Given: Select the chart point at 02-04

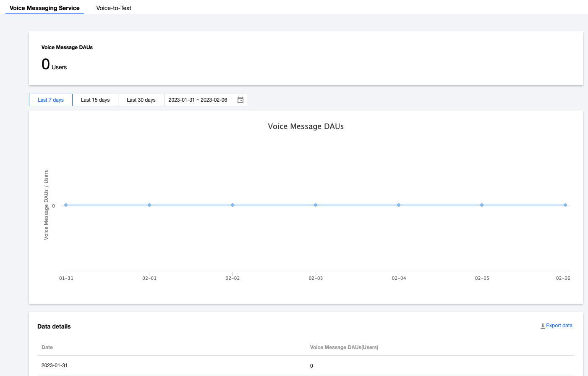Looking at the screenshot, I should (399, 205).
